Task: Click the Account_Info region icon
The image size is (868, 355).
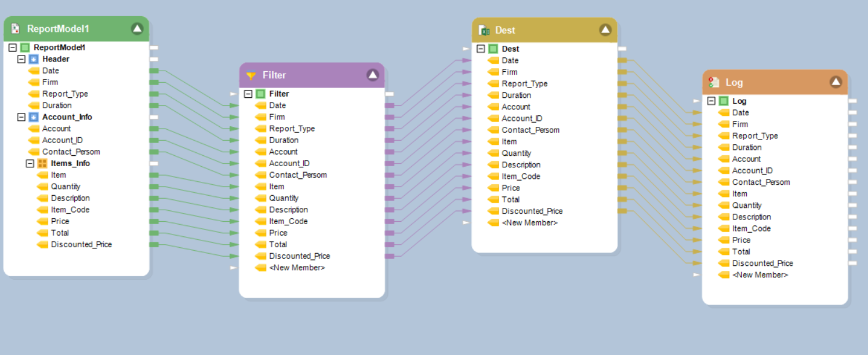Action: (34, 117)
